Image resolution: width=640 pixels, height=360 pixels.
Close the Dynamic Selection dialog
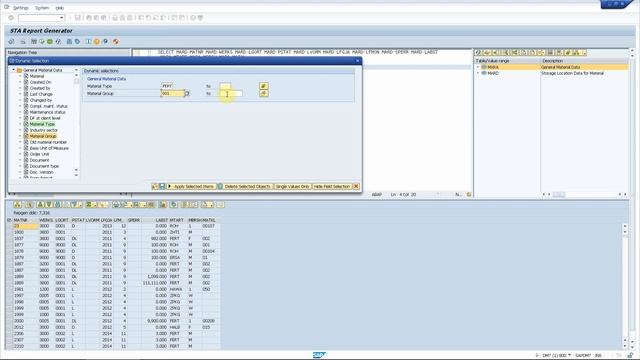(358, 60)
